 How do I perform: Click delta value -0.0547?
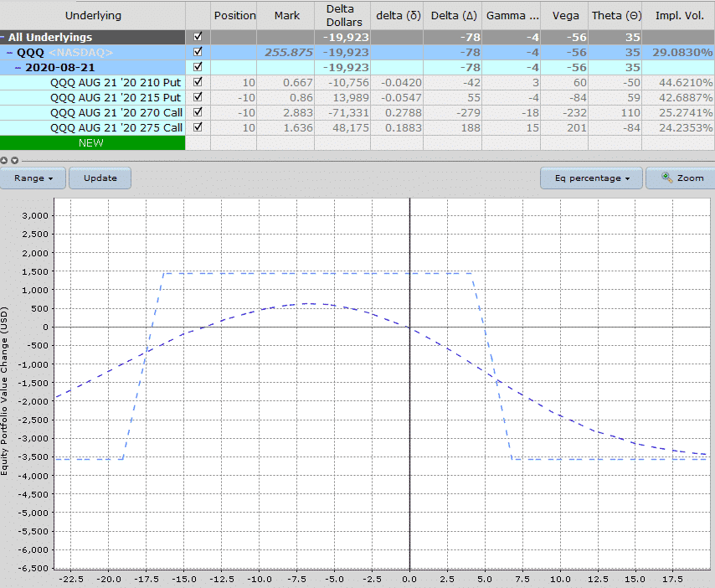point(401,98)
